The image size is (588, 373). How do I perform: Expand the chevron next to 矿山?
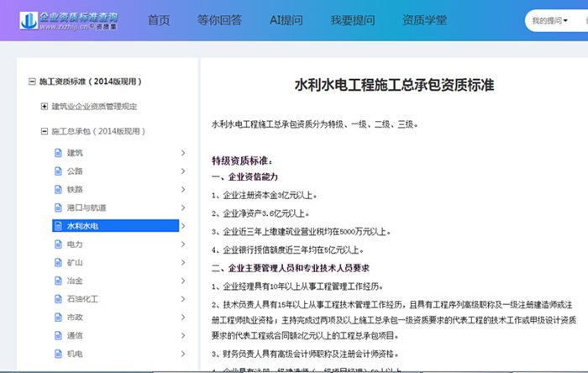tap(183, 262)
